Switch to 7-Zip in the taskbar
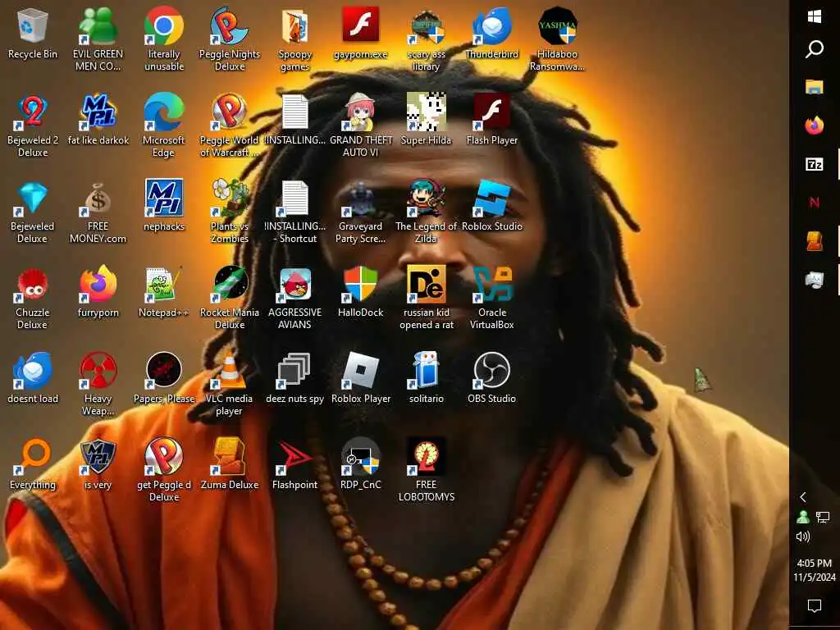The height and width of the screenshot is (630, 840). tap(815, 164)
